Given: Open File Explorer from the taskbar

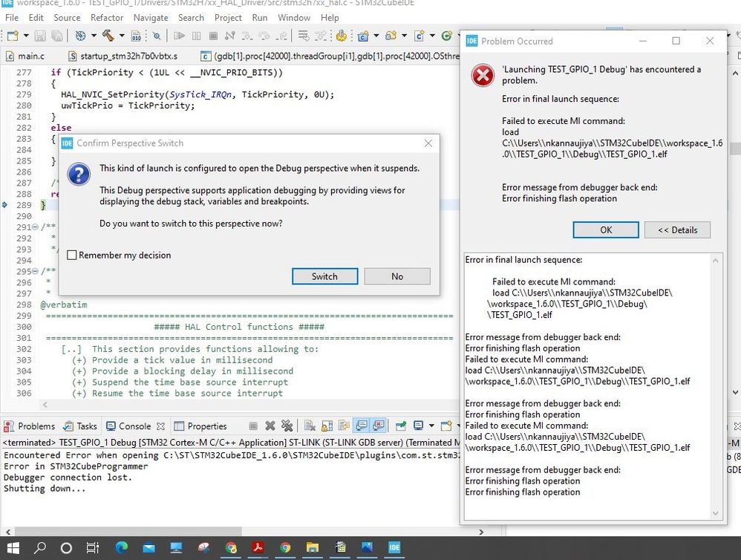Looking at the screenshot, I should pos(313,547).
